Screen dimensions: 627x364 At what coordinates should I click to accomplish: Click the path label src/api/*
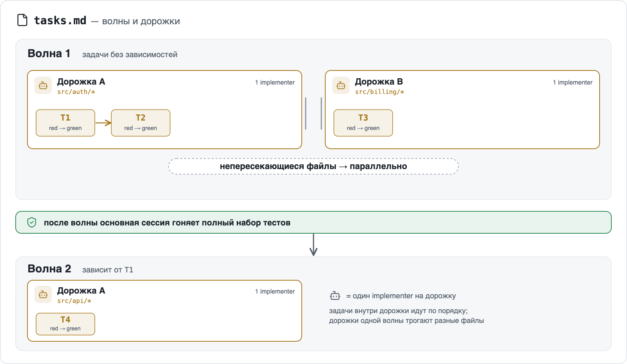(x=74, y=301)
